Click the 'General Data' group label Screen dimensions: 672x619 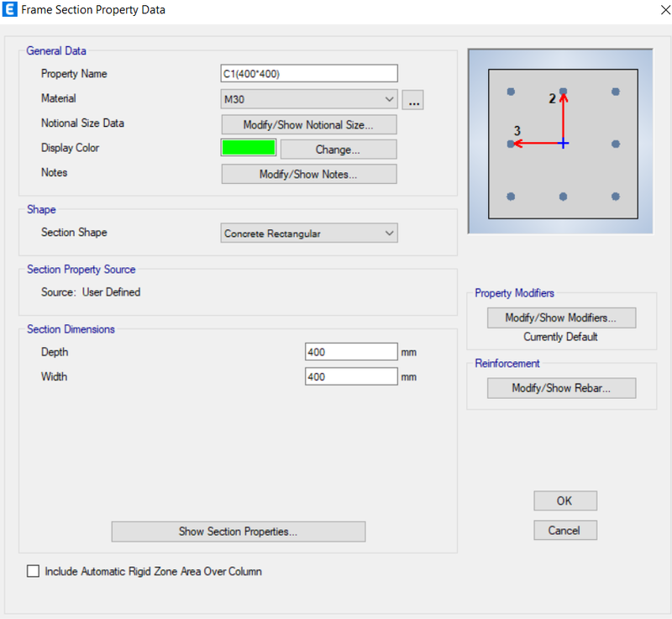(x=56, y=50)
